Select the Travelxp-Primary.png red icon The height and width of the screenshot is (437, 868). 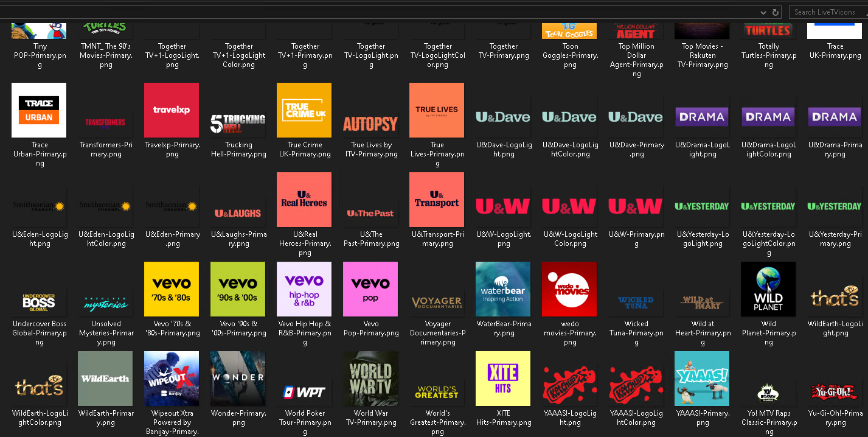172,110
